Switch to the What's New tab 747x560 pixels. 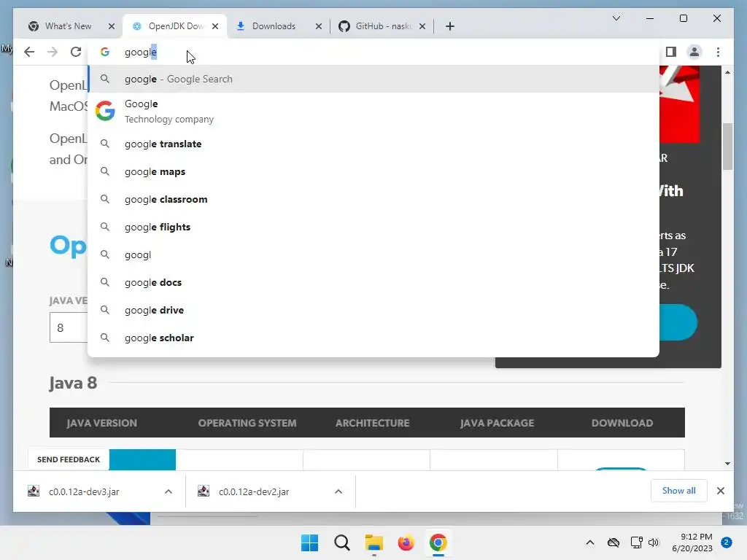coord(68,26)
